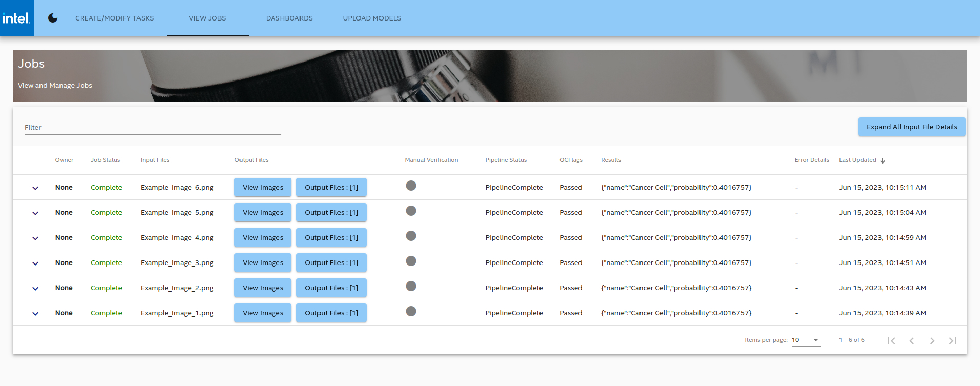Jump to the last page of jobs

coord(953,341)
